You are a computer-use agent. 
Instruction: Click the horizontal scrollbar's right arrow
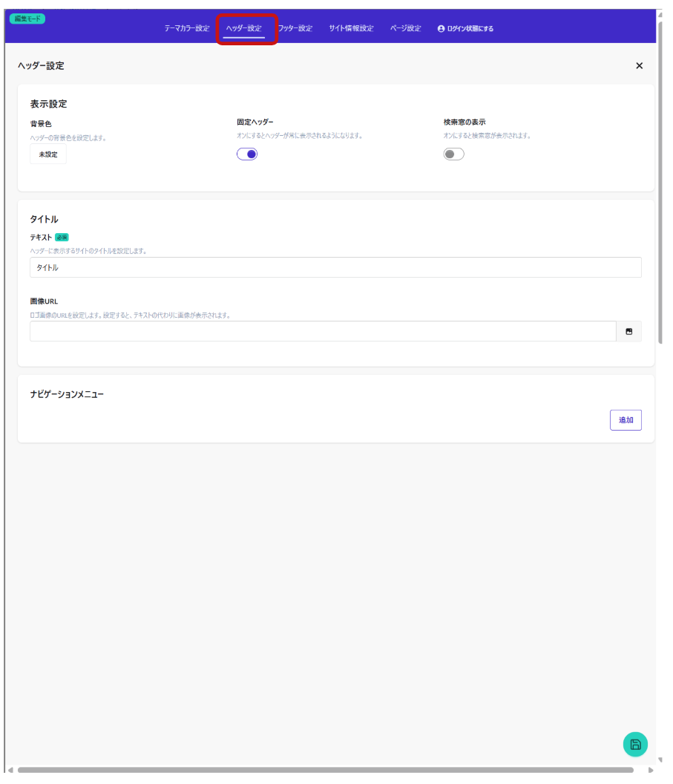(651, 770)
